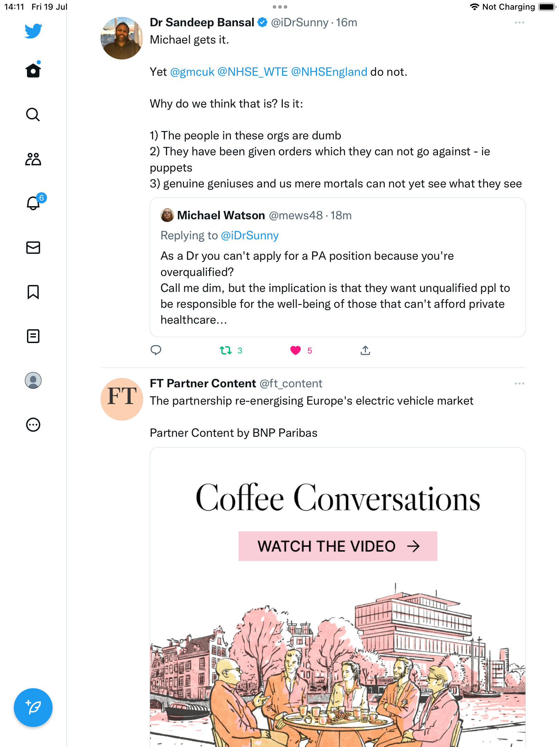The width and height of the screenshot is (560, 747).
Task: Open more options on FT Partner Content tweet
Action: [519, 384]
